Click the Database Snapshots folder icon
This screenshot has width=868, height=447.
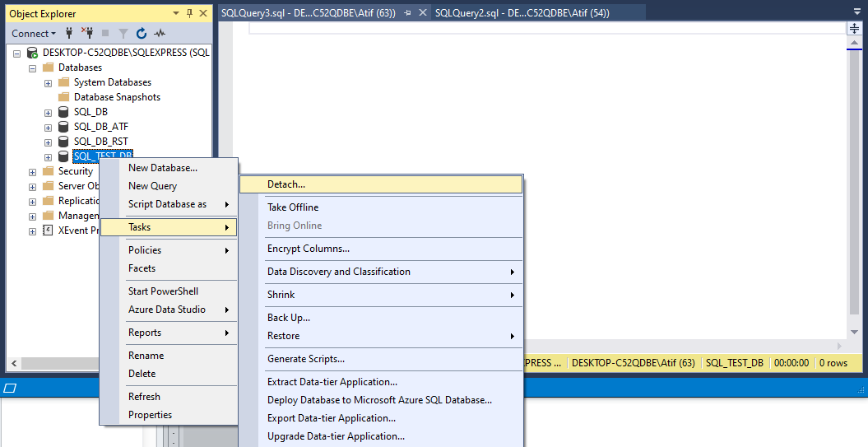(x=64, y=97)
